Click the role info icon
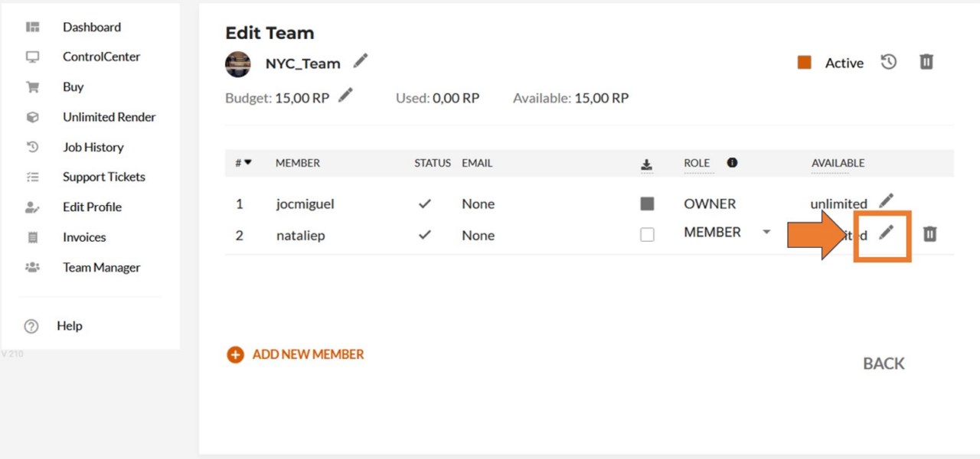Screen dimensions: 980x459 [732, 162]
